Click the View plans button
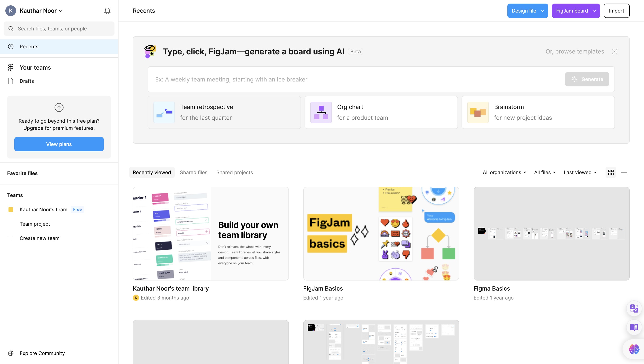This screenshot has height=364, width=644. 59,144
